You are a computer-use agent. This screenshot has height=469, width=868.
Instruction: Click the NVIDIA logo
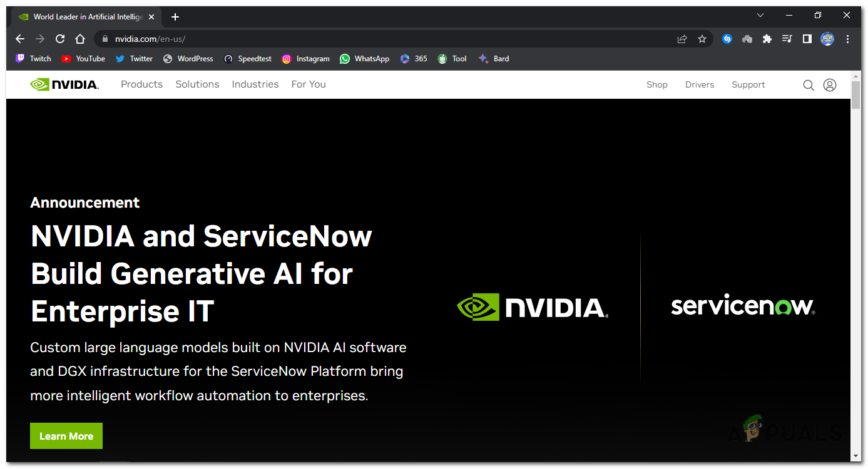pos(64,84)
